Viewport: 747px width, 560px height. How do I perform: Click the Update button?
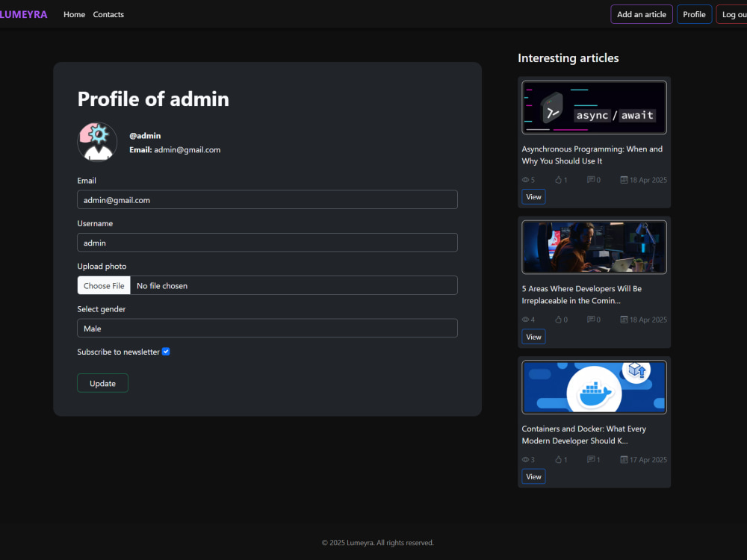click(102, 383)
